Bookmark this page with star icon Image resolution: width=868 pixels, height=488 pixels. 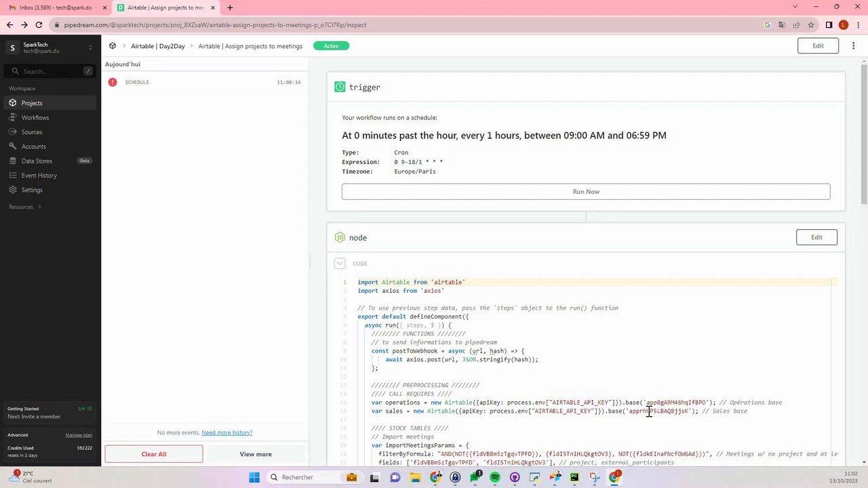[811, 25]
